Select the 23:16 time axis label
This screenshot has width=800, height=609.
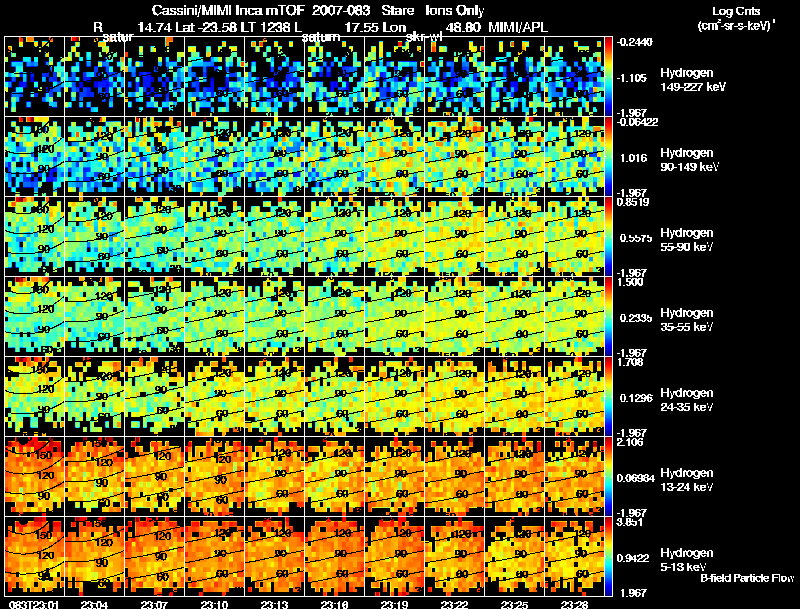click(x=334, y=604)
